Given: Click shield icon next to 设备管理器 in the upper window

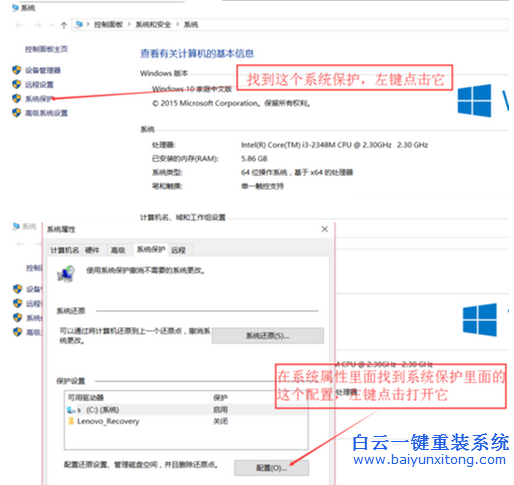Looking at the screenshot, I should click(x=17, y=70).
